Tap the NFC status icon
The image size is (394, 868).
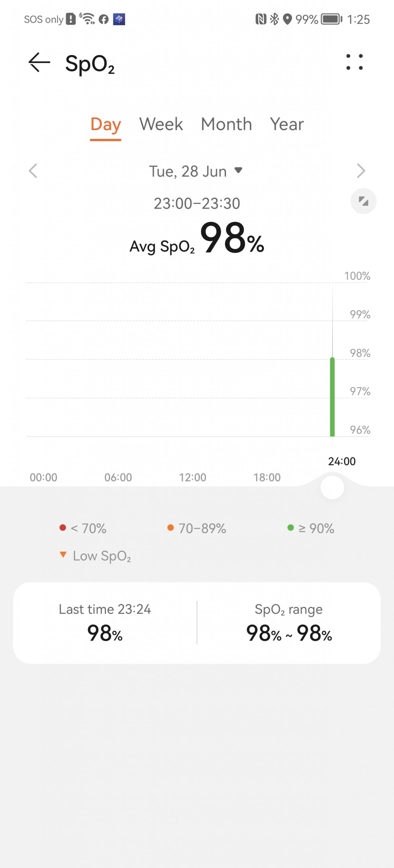pos(261,19)
